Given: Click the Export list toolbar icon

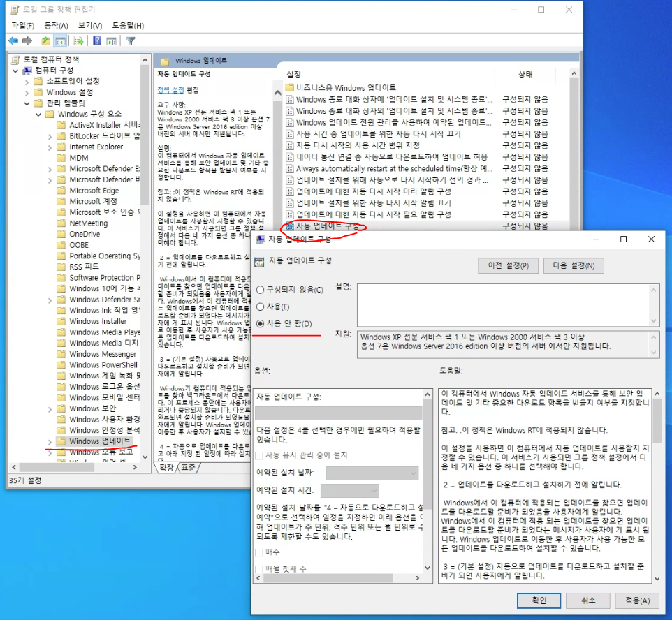Looking at the screenshot, I should 78,41.
